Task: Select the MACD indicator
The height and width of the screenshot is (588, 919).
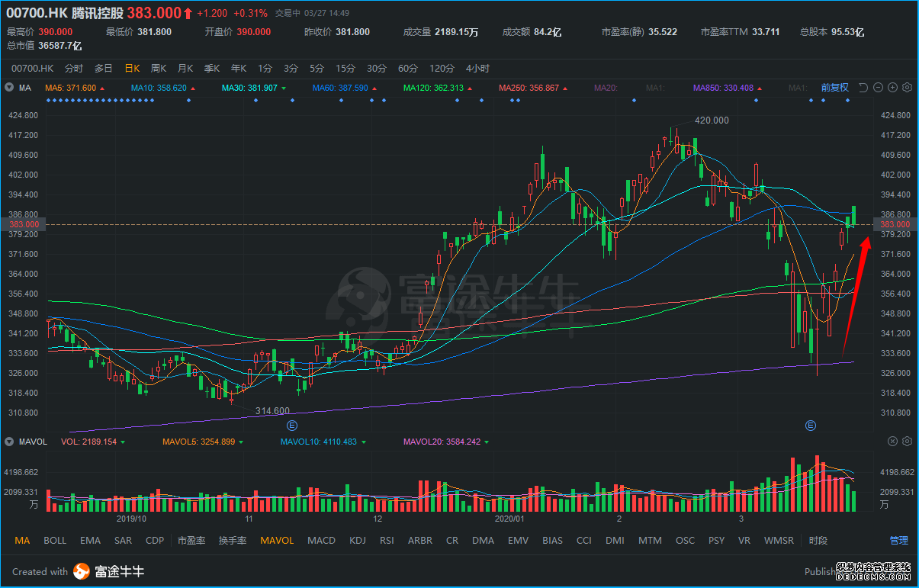Action: point(321,541)
